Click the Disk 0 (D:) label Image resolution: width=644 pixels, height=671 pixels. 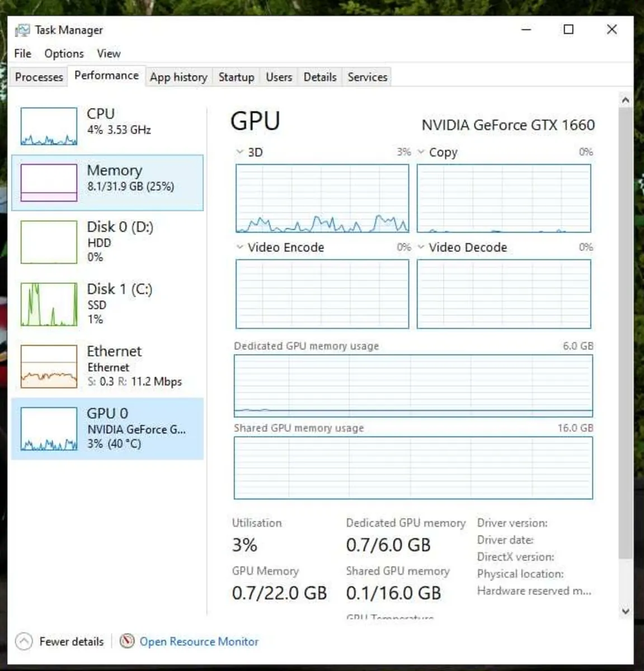pos(120,227)
